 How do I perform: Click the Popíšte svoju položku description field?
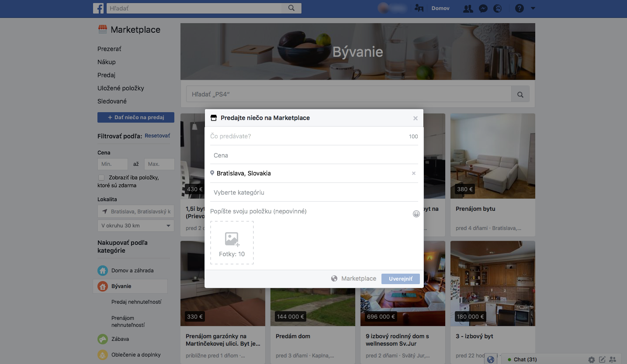pos(311,211)
